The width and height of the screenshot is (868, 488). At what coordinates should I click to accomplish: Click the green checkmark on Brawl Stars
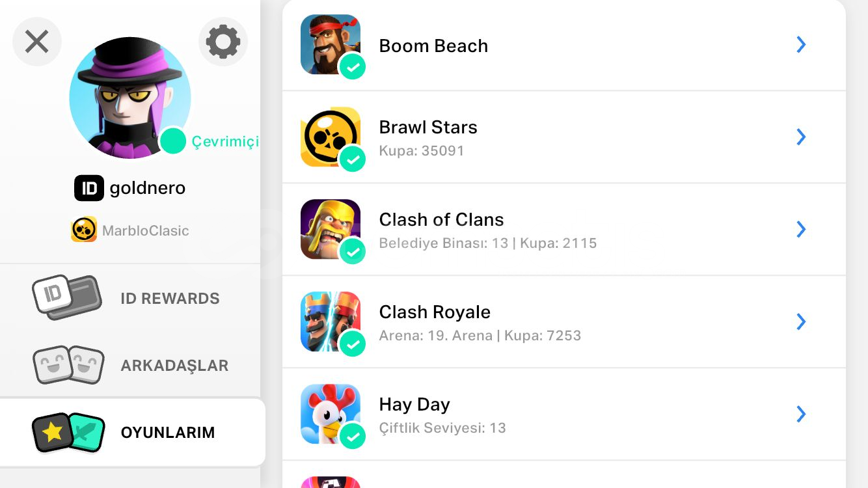[352, 159]
